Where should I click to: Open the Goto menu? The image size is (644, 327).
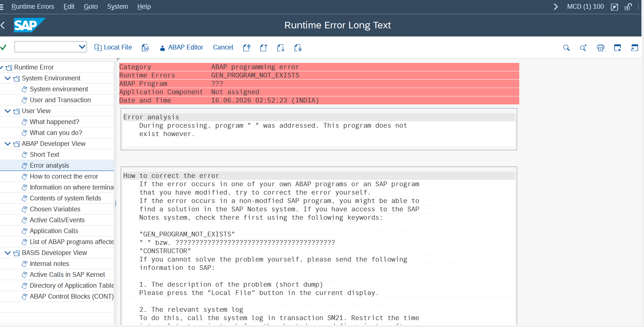pos(91,7)
